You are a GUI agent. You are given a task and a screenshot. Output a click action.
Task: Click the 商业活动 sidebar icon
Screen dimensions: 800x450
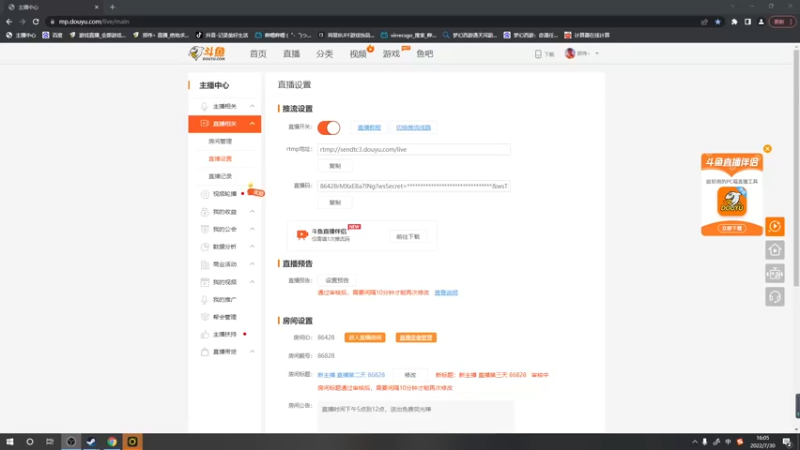pyautogui.click(x=205, y=264)
